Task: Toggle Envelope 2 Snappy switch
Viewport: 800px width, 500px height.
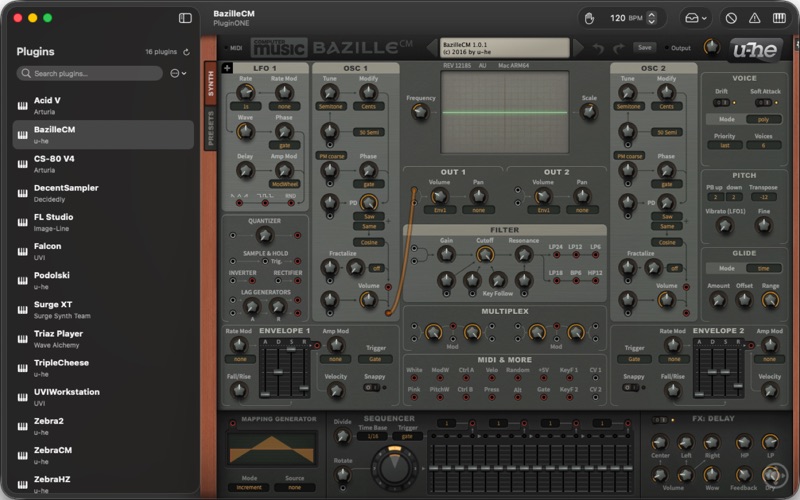Action: pos(630,387)
